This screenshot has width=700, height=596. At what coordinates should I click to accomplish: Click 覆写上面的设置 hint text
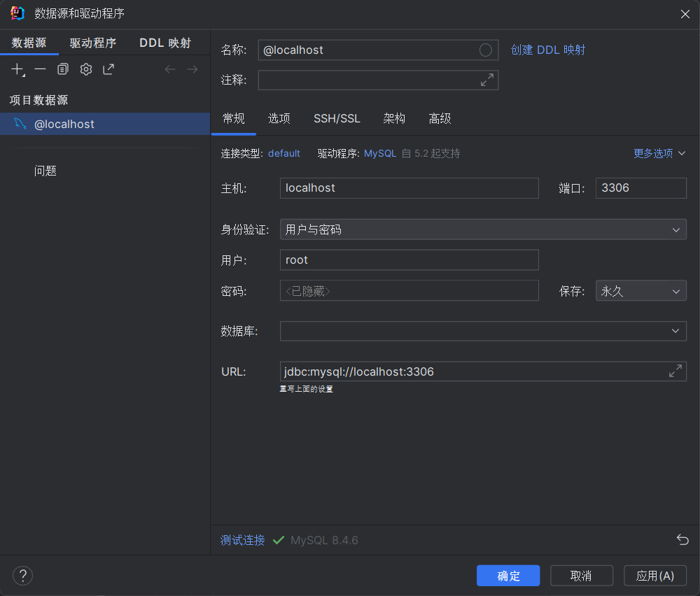pos(307,389)
